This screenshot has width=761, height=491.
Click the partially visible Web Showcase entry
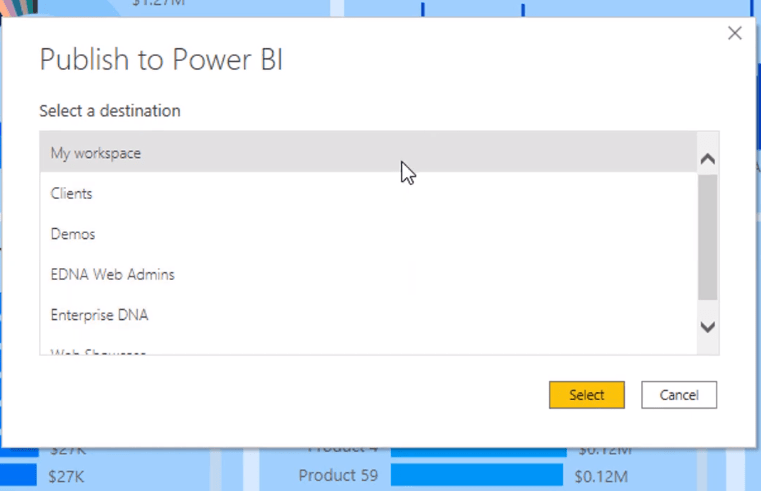click(368, 350)
